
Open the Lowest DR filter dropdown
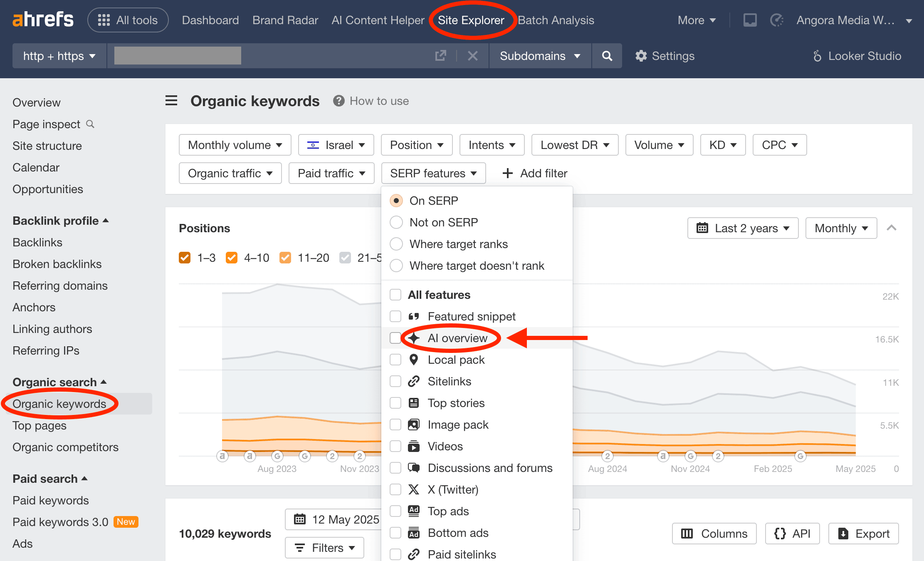point(575,145)
